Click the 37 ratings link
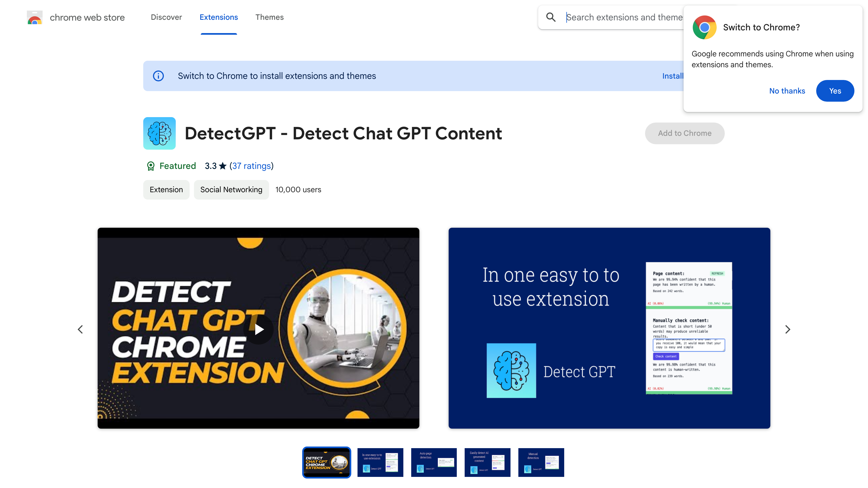The height and width of the screenshot is (488, 868). [x=250, y=166]
